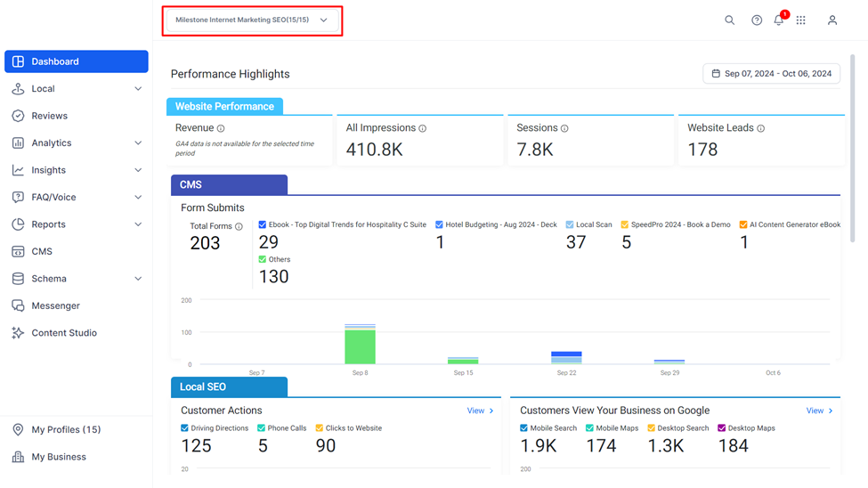
Task: Click the Sep 8 green bar in chart
Action: coord(360,346)
